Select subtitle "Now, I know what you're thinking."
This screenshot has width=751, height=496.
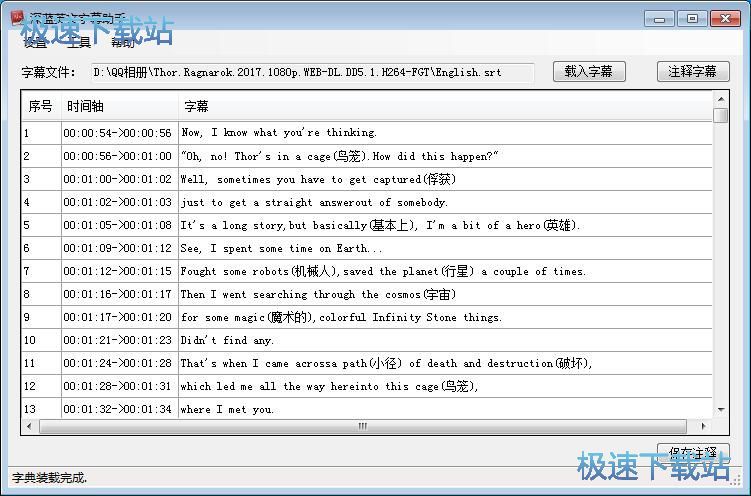click(445, 133)
